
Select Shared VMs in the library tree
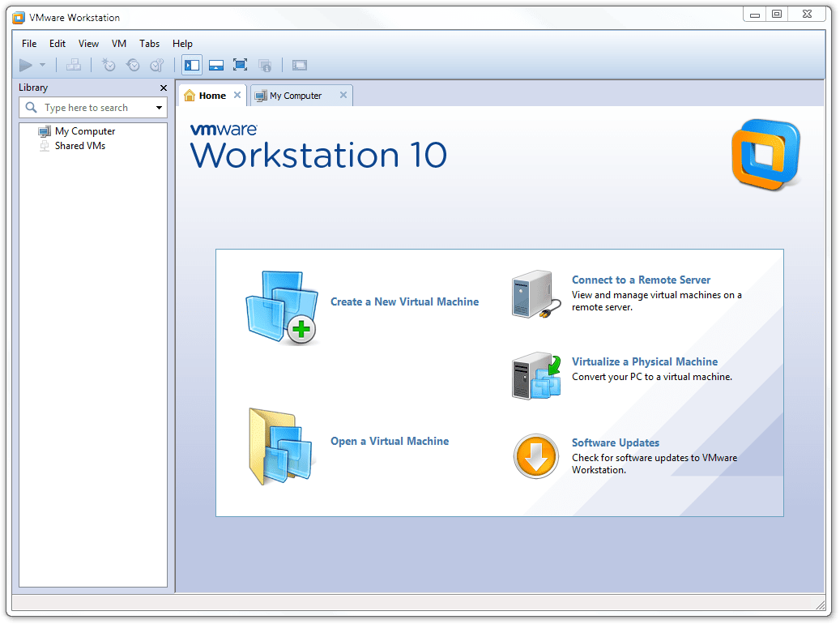[72, 146]
